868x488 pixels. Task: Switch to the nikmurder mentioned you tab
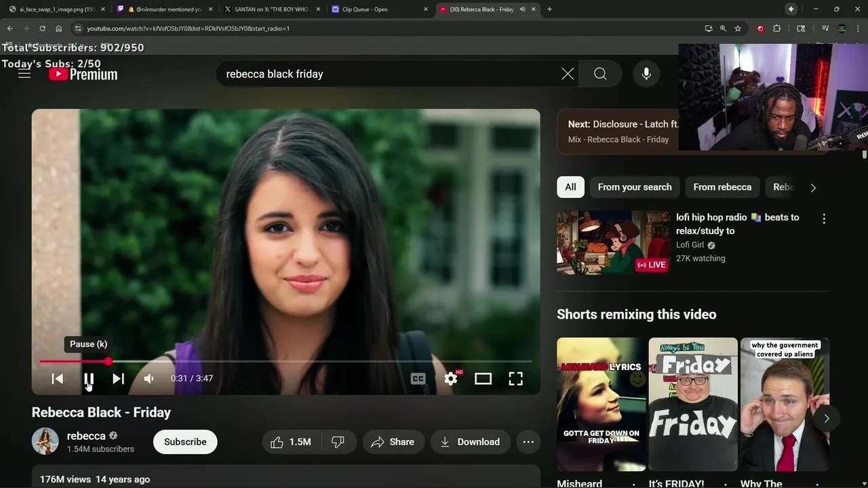(163, 9)
